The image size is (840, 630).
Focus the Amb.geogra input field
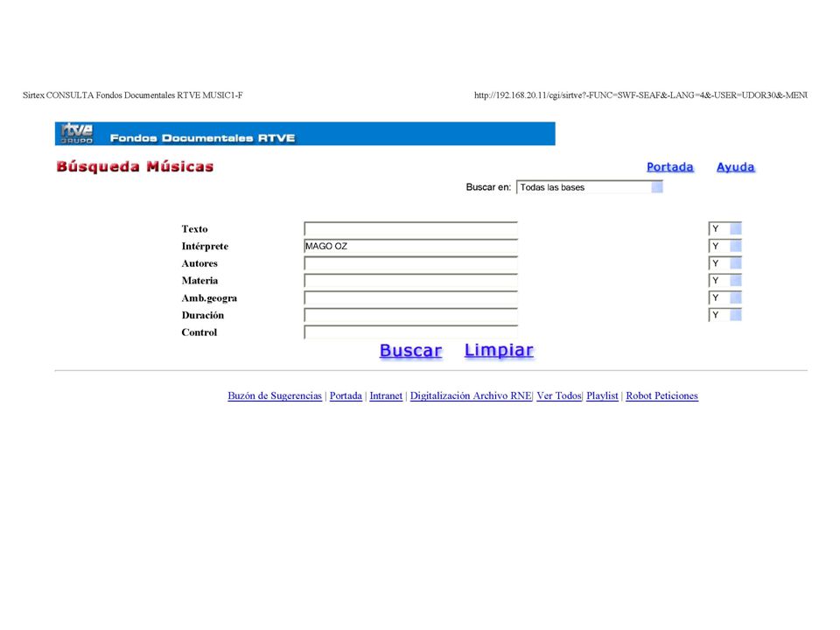(x=411, y=297)
